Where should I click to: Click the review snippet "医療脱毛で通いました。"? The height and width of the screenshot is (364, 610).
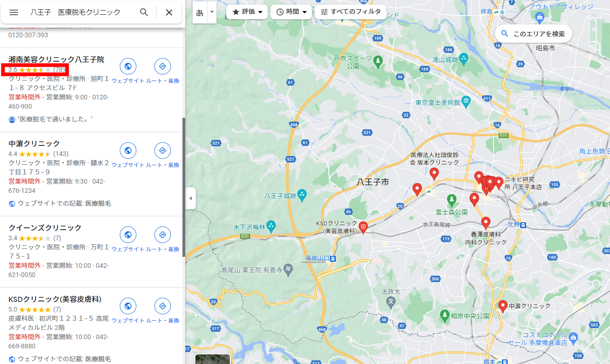click(x=55, y=119)
